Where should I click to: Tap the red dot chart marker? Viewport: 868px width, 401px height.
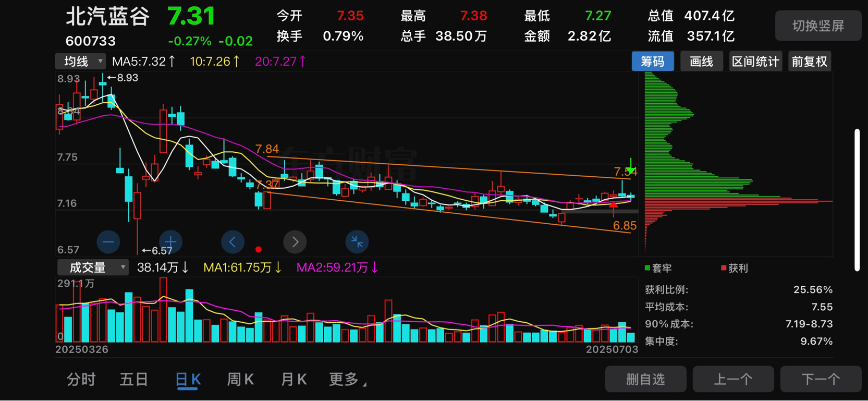pyautogui.click(x=259, y=249)
